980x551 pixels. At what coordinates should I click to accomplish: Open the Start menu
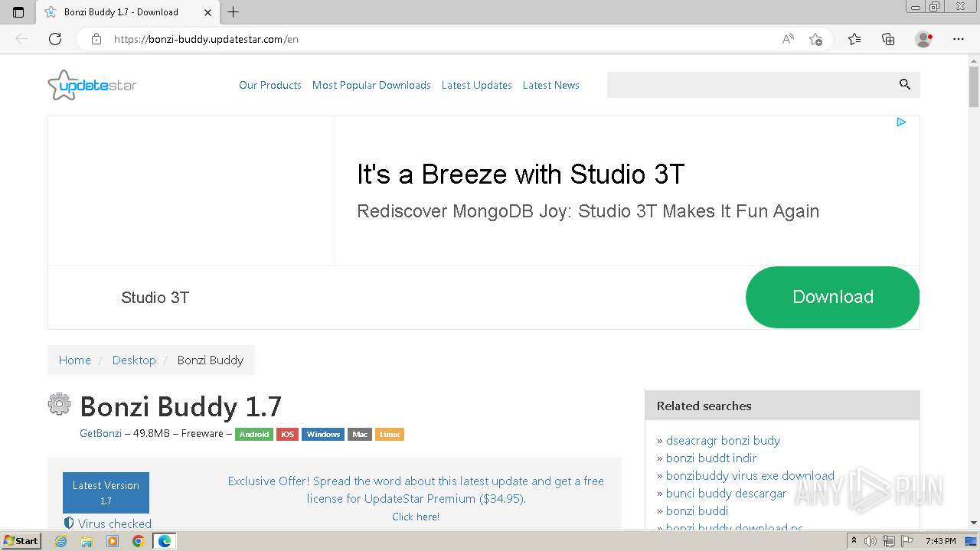tap(21, 541)
